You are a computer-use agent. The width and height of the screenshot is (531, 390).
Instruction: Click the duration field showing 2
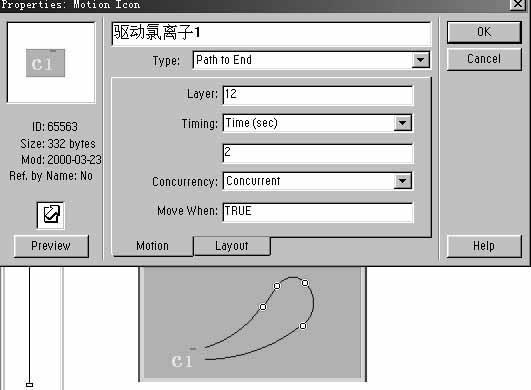click(318, 153)
